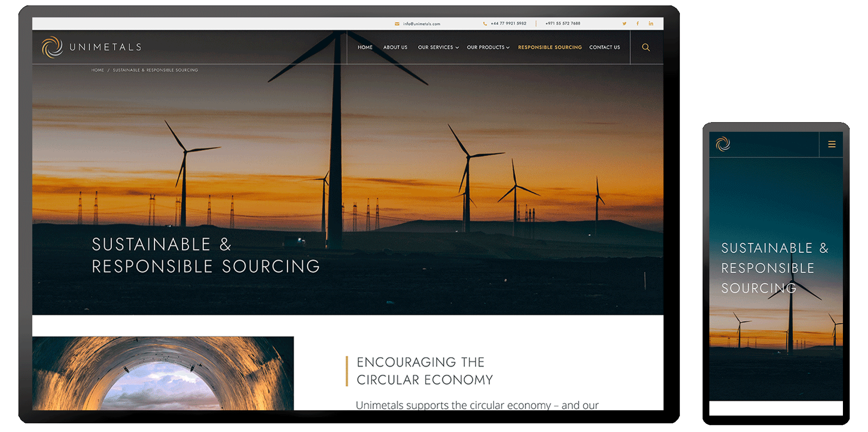Click the envelope email icon
868x432 pixels.
[x=397, y=24]
